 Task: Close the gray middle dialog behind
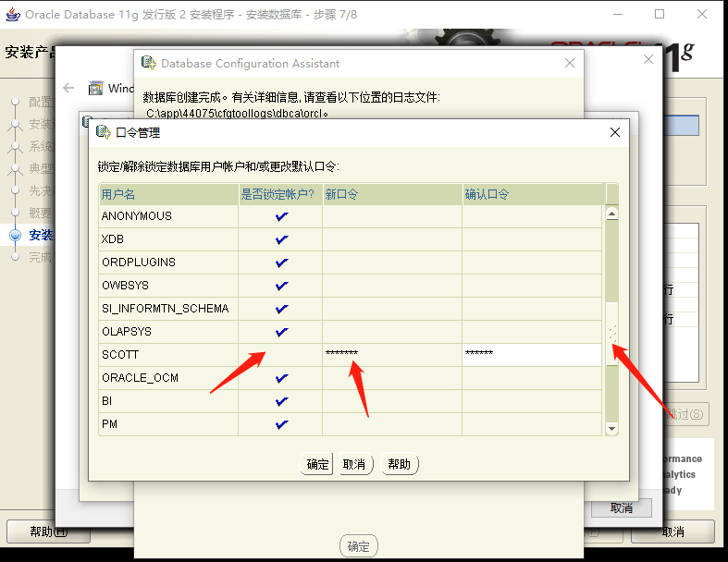pos(648,59)
